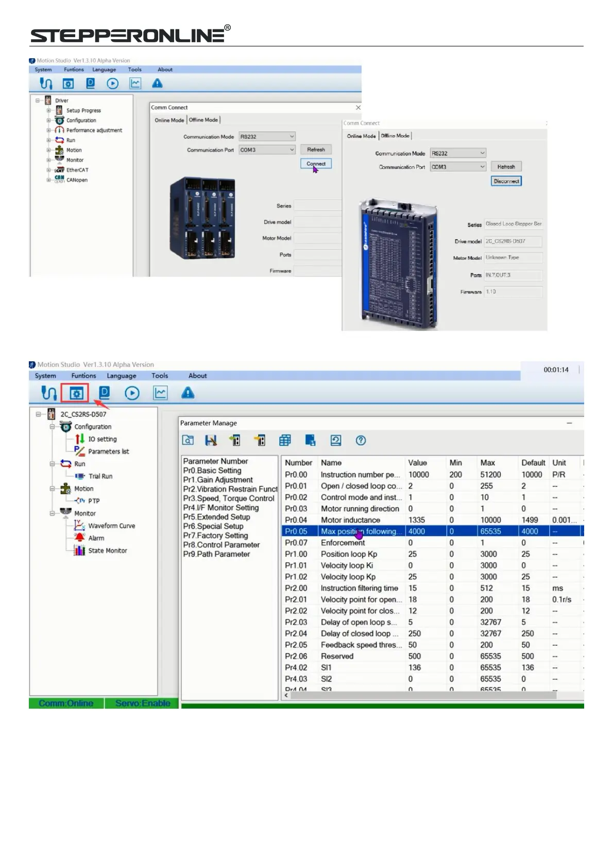Open State Monitor in the tree

107,550
